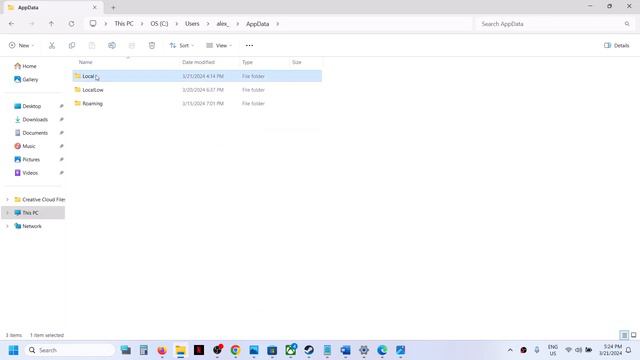Open the clock and date flyout
Viewport: 640px width, 360px height.
(611, 350)
